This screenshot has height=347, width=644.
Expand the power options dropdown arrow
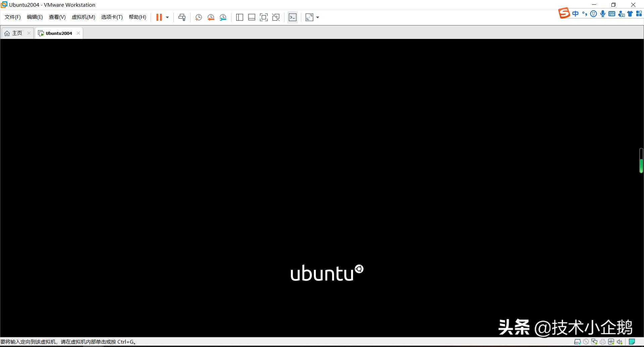coord(167,17)
